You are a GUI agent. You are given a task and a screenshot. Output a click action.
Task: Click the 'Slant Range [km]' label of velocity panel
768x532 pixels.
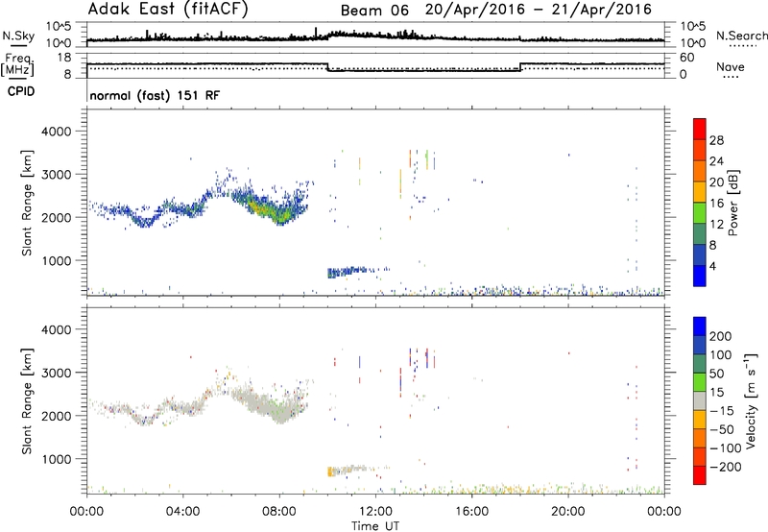click(x=27, y=401)
